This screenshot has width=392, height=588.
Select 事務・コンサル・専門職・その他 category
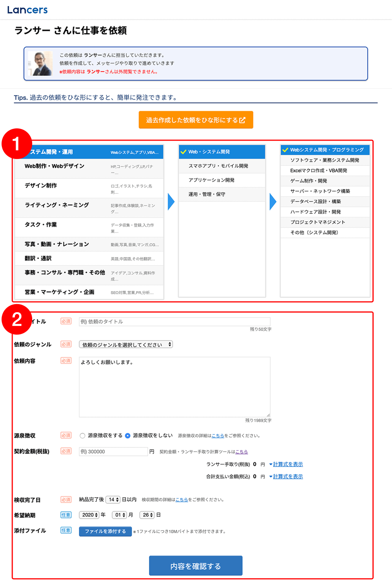[x=89, y=275]
